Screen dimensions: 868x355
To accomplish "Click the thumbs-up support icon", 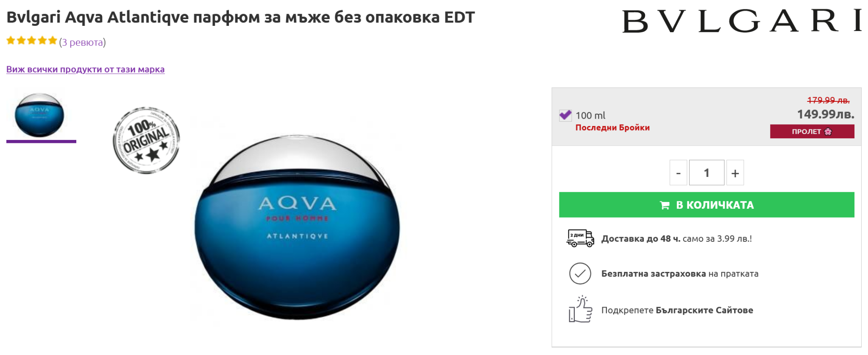I will (x=580, y=309).
